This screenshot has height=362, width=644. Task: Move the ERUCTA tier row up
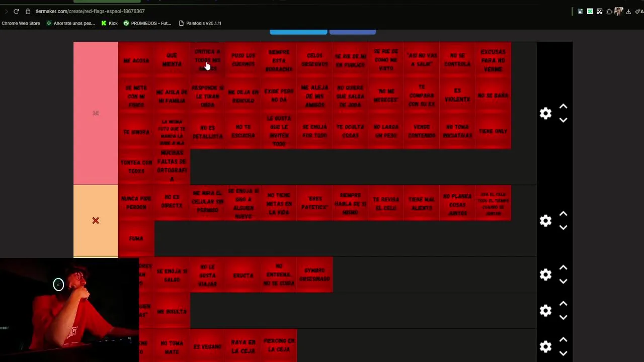563,268
